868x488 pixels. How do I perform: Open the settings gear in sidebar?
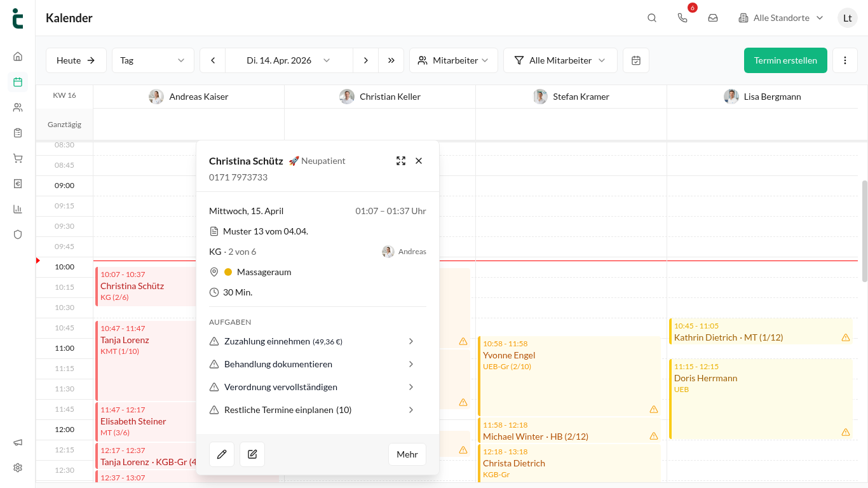click(18, 468)
